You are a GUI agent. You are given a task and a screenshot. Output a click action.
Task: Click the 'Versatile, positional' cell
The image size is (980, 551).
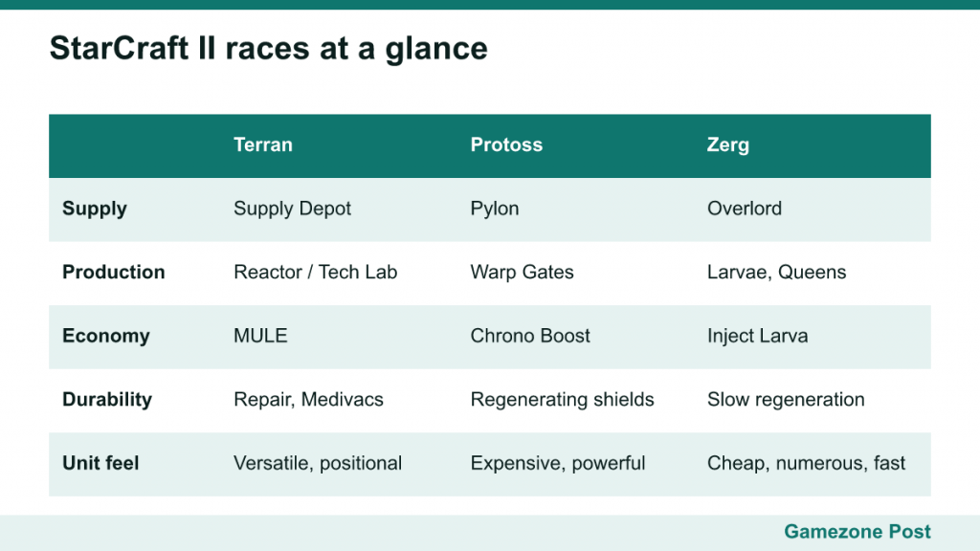coord(318,464)
